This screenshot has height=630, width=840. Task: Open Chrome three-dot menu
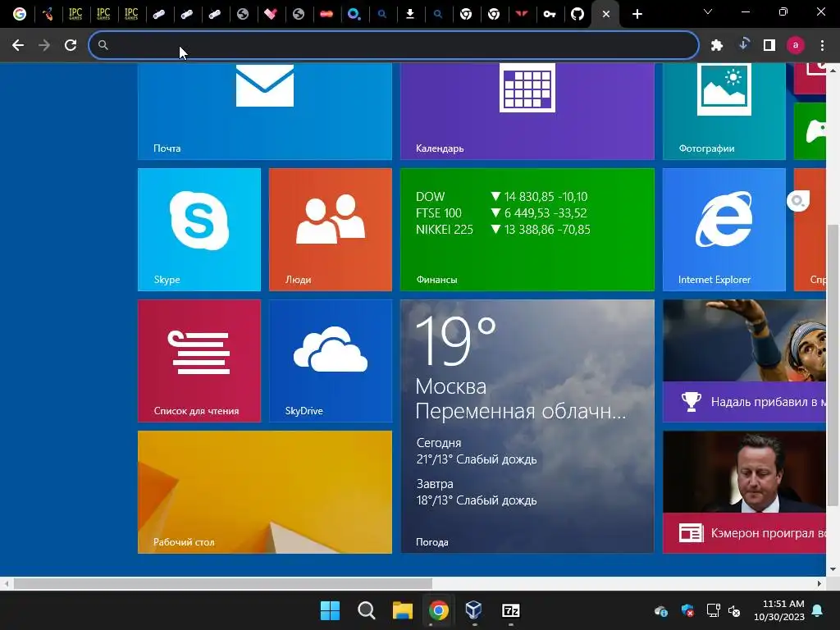[x=822, y=46]
